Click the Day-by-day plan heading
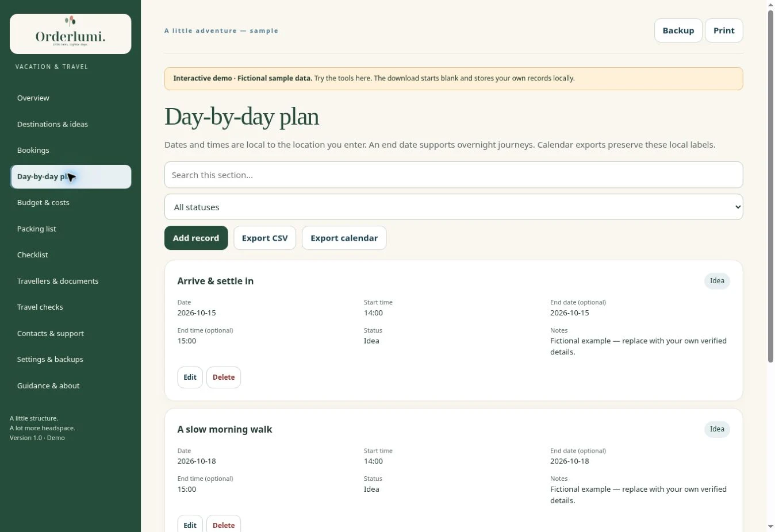 241,117
